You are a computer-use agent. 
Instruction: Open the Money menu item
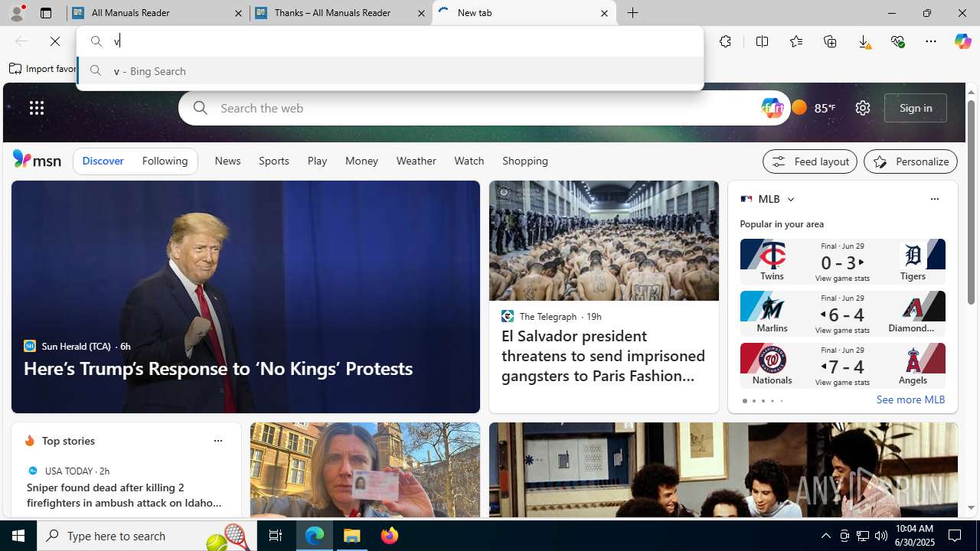click(x=361, y=161)
